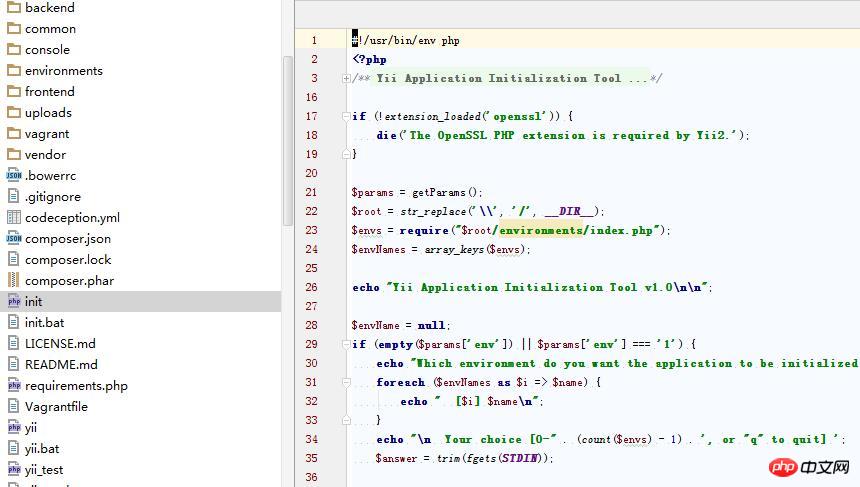The width and height of the screenshot is (860, 487).
Task: Click line number 21 in the gutter
Action: (x=312, y=192)
